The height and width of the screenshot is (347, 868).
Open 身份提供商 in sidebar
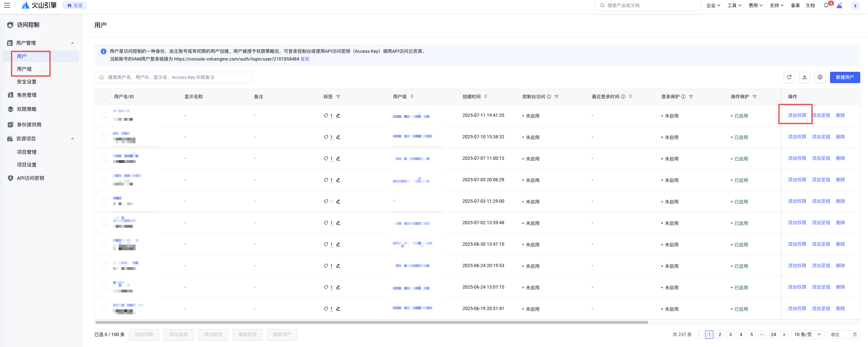pyautogui.click(x=29, y=125)
